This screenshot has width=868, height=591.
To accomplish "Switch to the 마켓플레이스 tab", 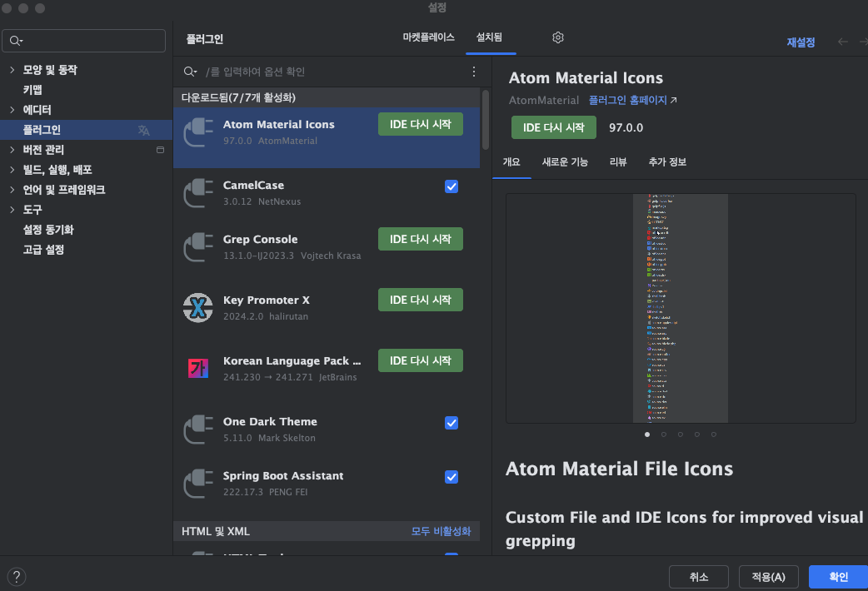I will 428,37.
